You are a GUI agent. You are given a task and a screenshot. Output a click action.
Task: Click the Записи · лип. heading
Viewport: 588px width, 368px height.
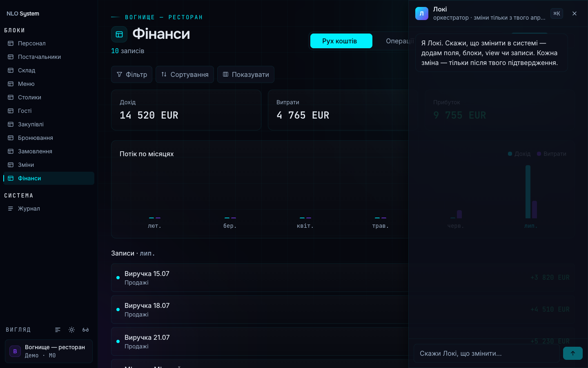click(133, 254)
